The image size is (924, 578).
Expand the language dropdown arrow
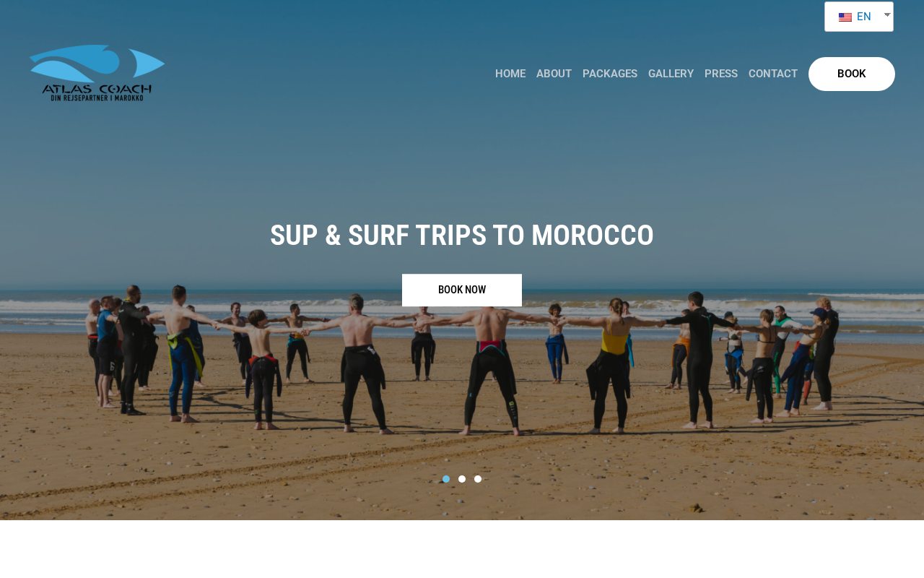pyautogui.click(x=887, y=14)
